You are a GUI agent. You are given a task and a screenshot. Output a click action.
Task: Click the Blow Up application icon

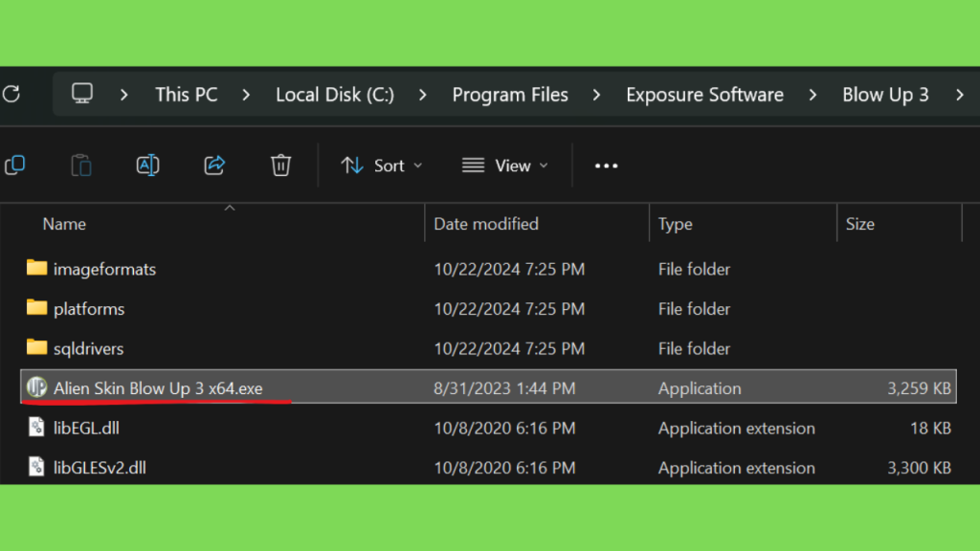click(37, 387)
